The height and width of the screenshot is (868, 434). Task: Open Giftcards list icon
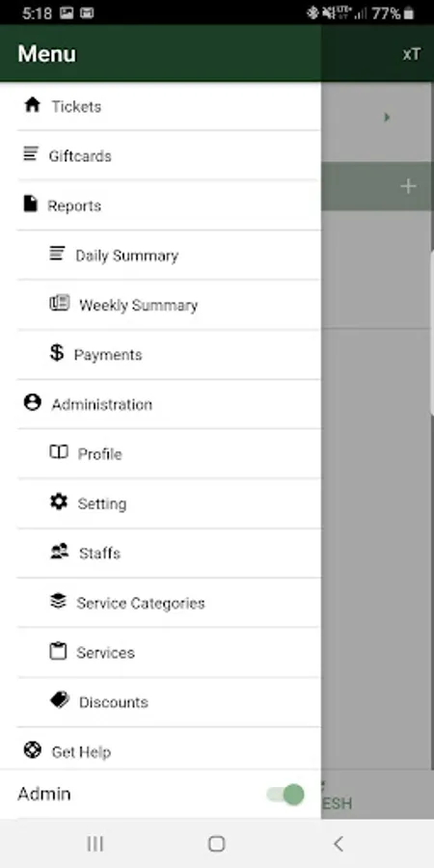tap(31, 154)
